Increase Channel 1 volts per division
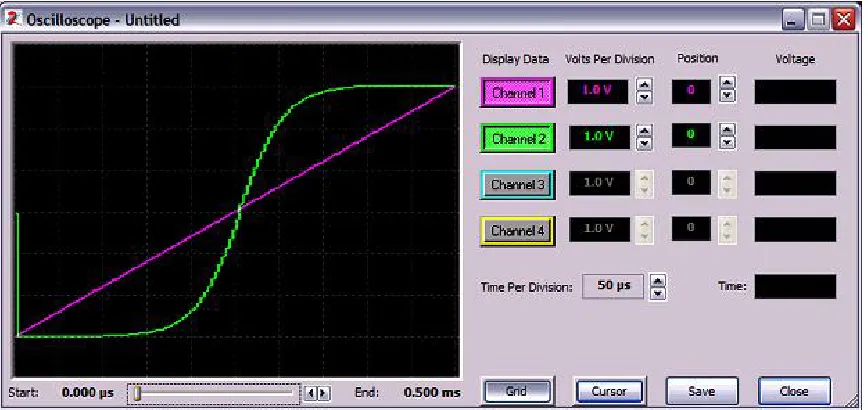 [x=644, y=85]
